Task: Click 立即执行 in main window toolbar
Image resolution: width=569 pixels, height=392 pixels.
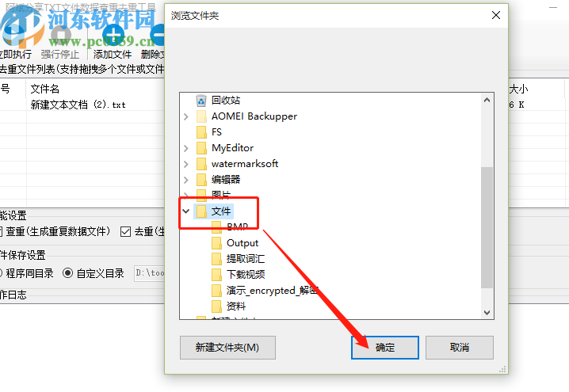Action: click(16, 42)
